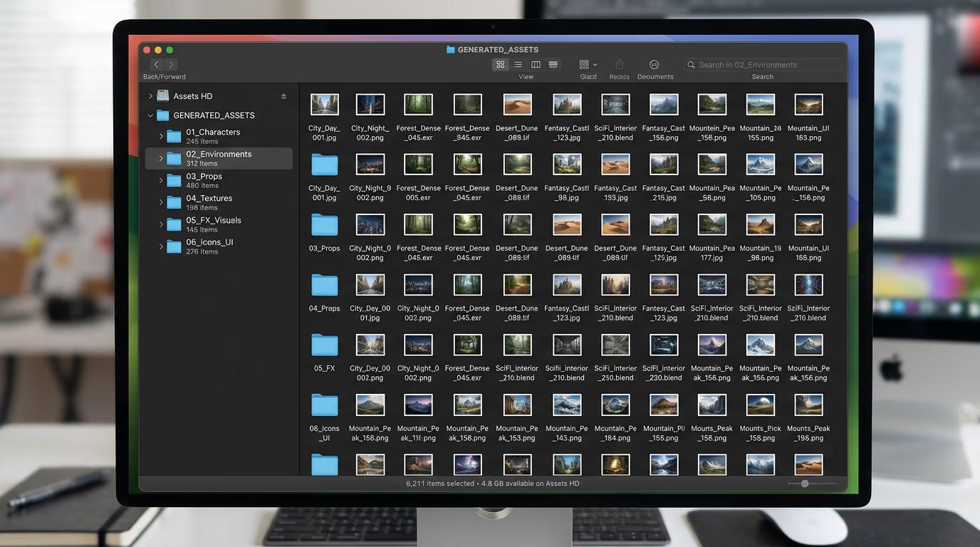The width and height of the screenshot is (980, 547).
Task: Select 04_Textures in the sidebar
Action: [x=209, y=199]
